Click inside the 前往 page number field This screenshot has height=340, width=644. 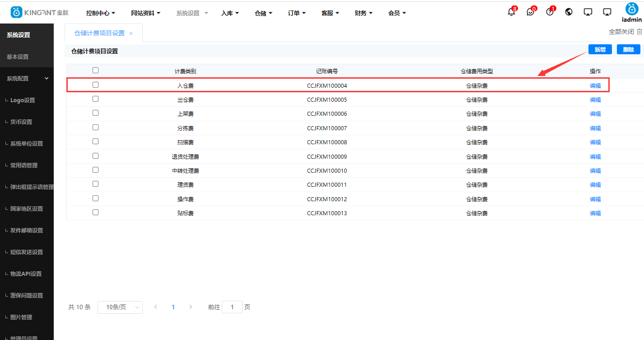pyautogui.click(x=232, y=307)
